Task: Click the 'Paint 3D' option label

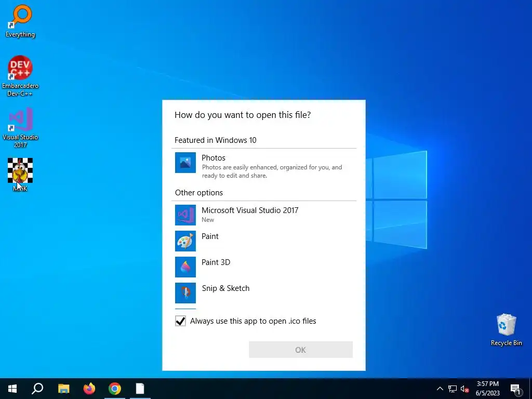Action: coord(216,262)
